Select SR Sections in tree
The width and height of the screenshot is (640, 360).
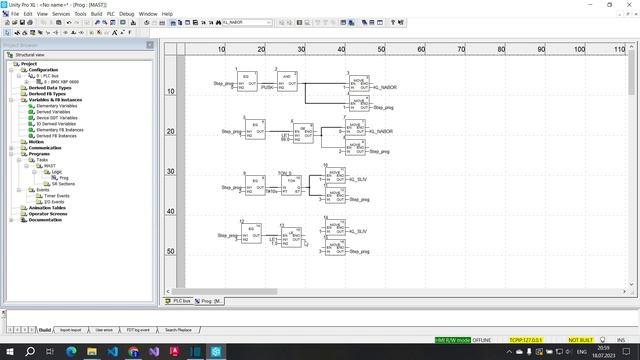63,184
